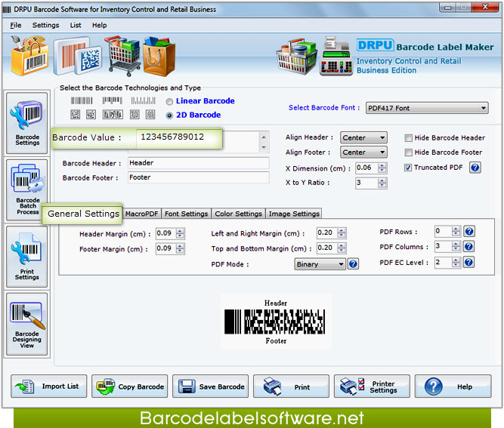The image size is (504, 428).
Task: Increase Left and Right Margin value
Action: tap(342, 230)
